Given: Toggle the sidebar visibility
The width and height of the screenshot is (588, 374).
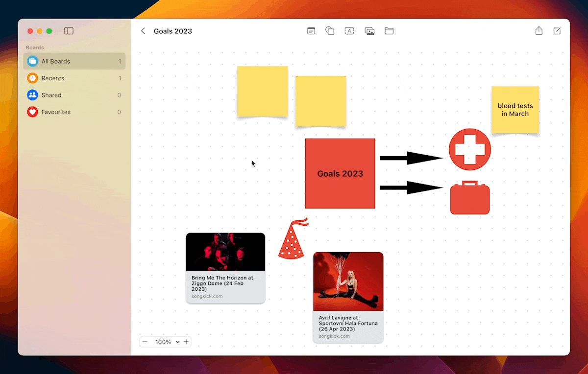Looking at the screenshot, I should click(x=69, y=31).
